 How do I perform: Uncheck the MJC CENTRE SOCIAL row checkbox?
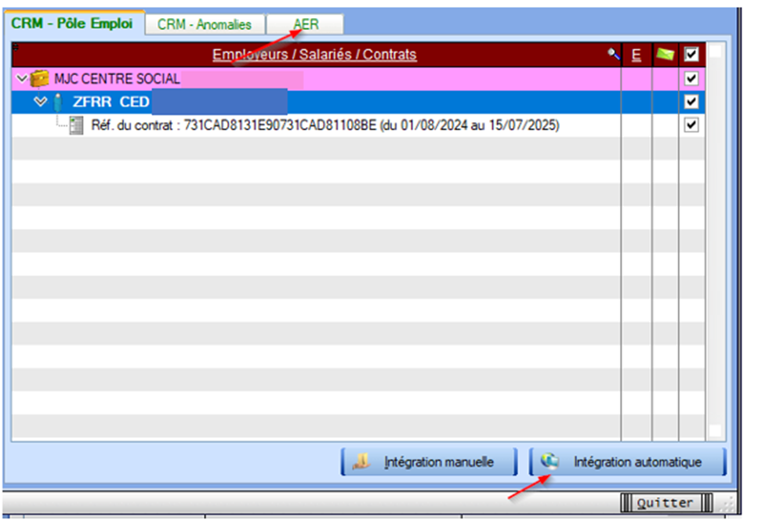[691, 78]
